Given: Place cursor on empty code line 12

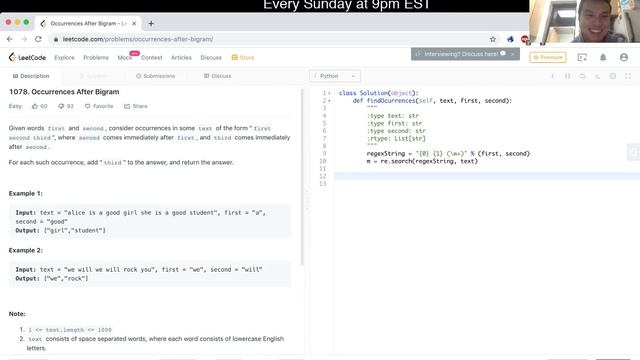Looking at the screenshot, I should [487, 176].
